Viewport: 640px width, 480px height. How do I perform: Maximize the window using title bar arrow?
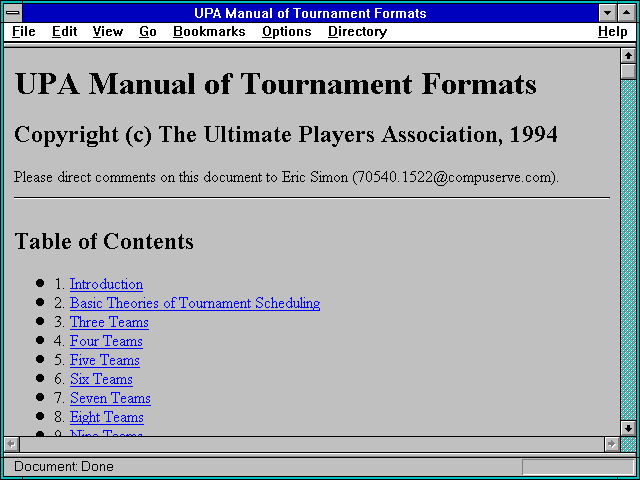click(627, 13)
